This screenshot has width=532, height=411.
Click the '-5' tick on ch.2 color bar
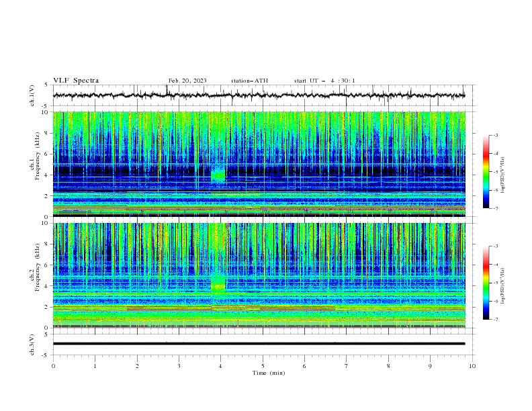click(x=495, y=283)
